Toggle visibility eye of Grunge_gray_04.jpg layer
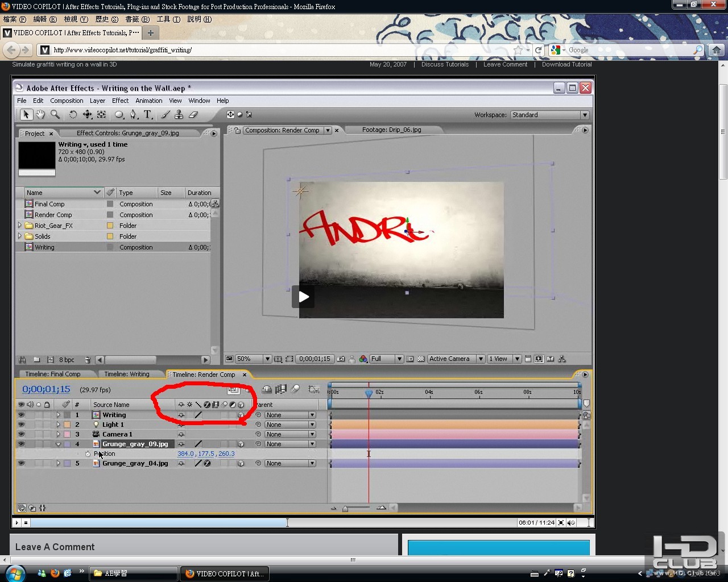Screen dimensions: 728x582 [21, 463]
